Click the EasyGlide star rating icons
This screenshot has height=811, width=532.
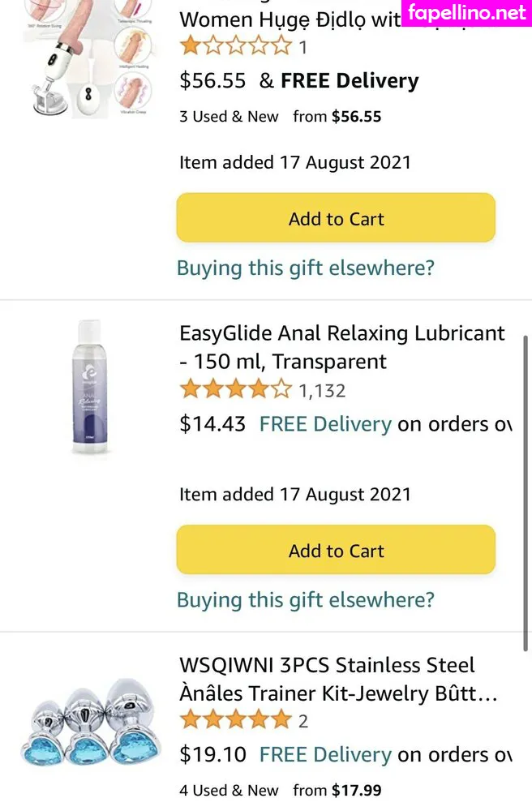(x=234, y=390)
